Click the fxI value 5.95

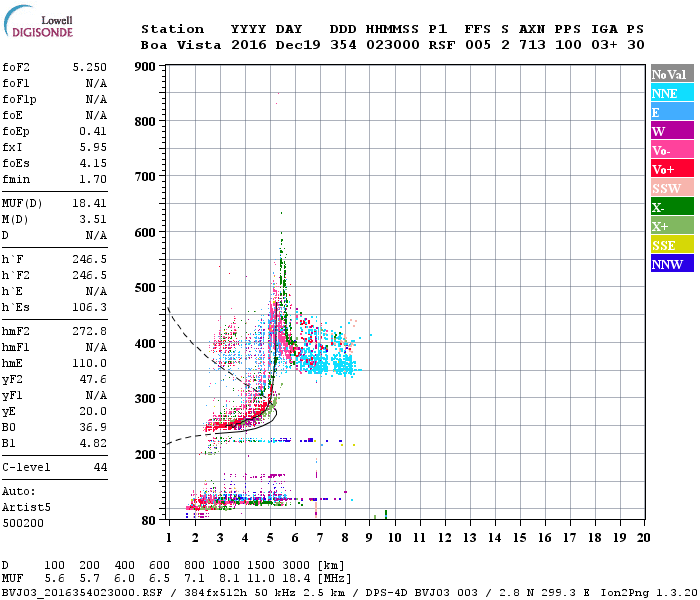pyautogui.click(x=93, y=147)
